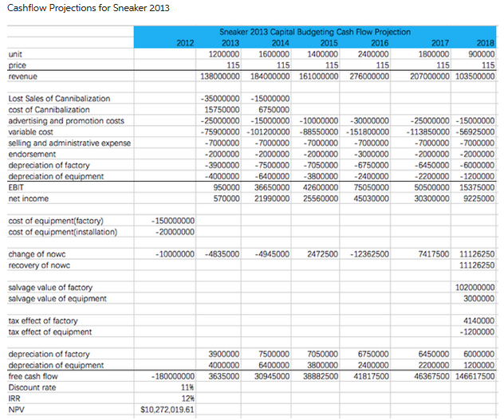
Task: Click the 'price' row label
Action: (17, 65)
